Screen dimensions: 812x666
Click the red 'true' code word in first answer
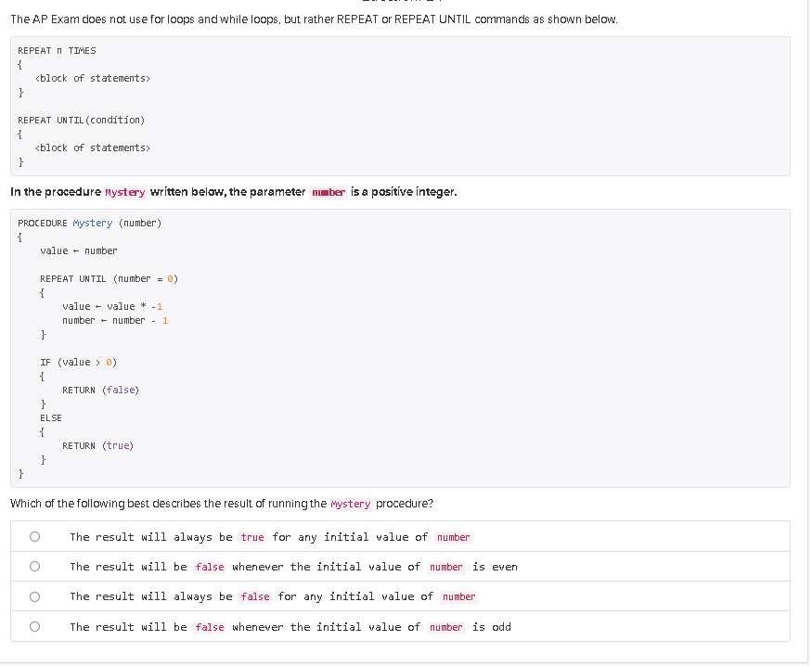click(252, 537)
